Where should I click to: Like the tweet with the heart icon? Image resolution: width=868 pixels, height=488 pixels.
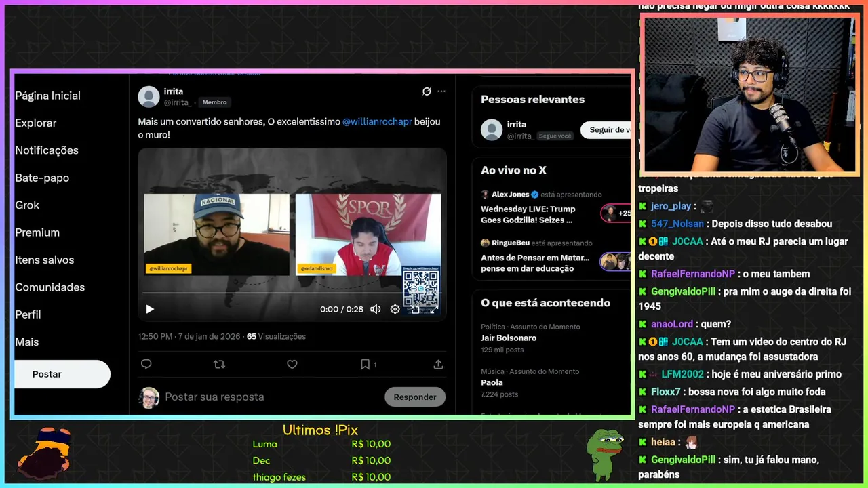tap(292, 364)
